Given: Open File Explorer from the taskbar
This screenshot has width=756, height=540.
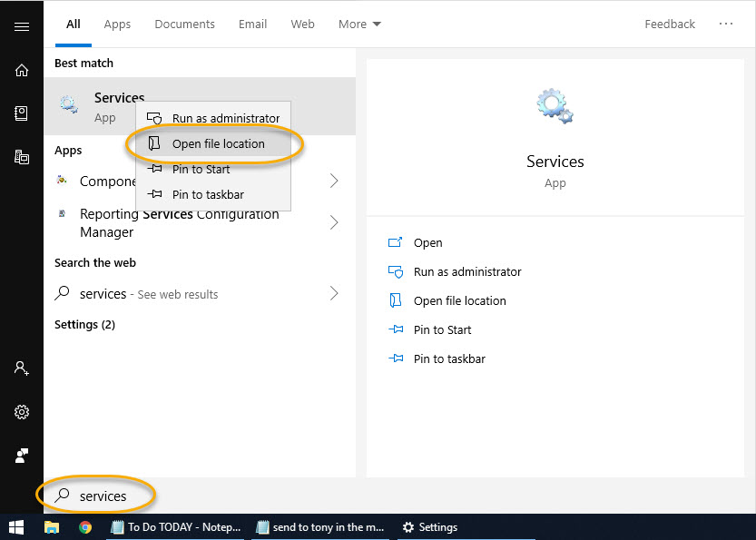Looking at the screenshot, I should (52, 527).
